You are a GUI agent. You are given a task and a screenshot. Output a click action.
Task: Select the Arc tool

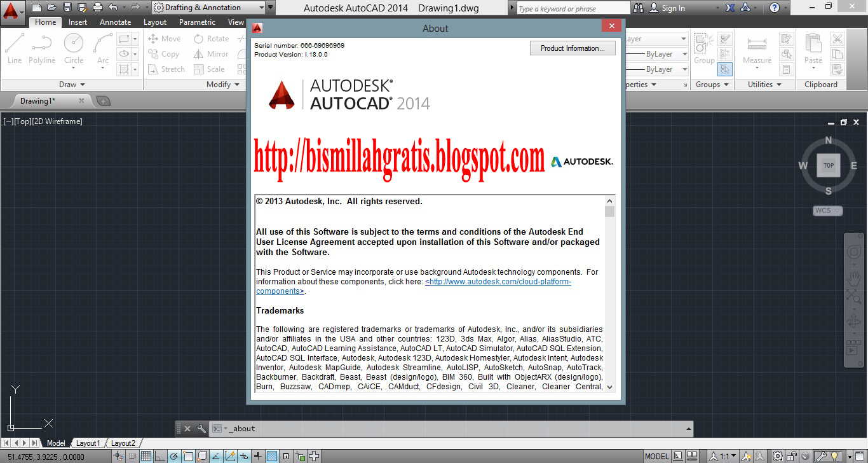(102, 48)
